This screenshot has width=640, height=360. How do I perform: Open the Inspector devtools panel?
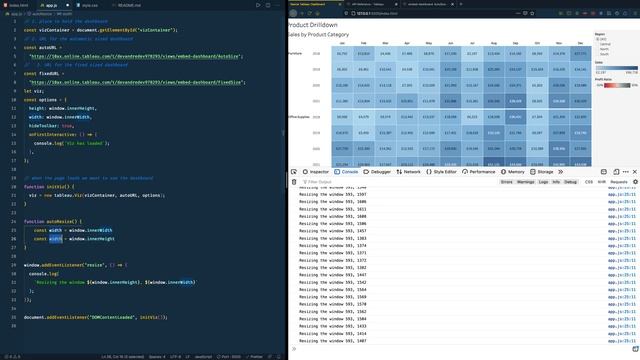316,172
